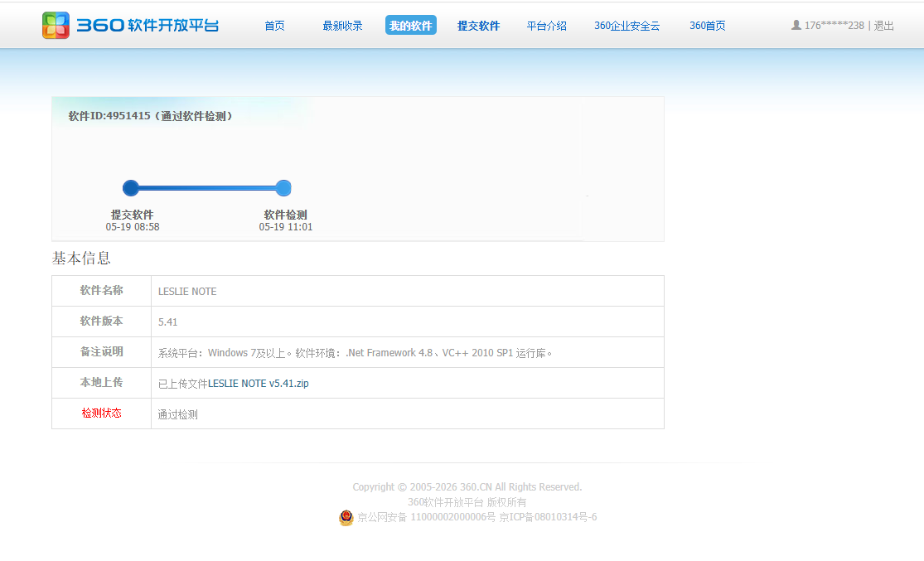Click 退出 to log out
Viewport: 924px width, 561px height.
coord(884,26)
